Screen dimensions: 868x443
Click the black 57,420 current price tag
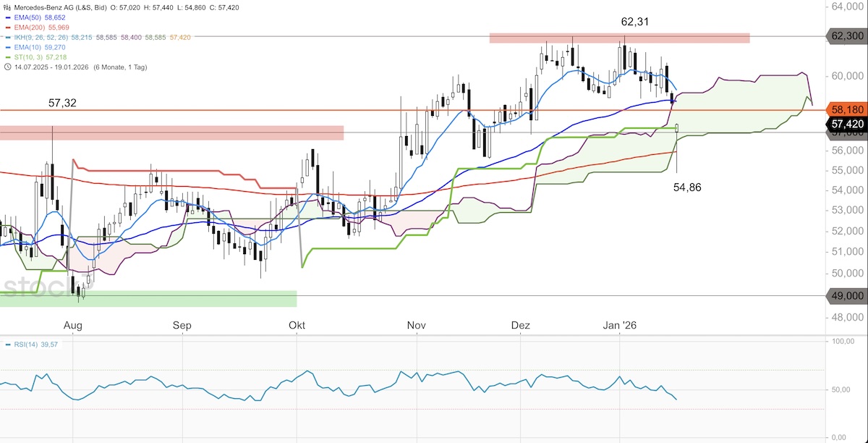pos(847,124)
